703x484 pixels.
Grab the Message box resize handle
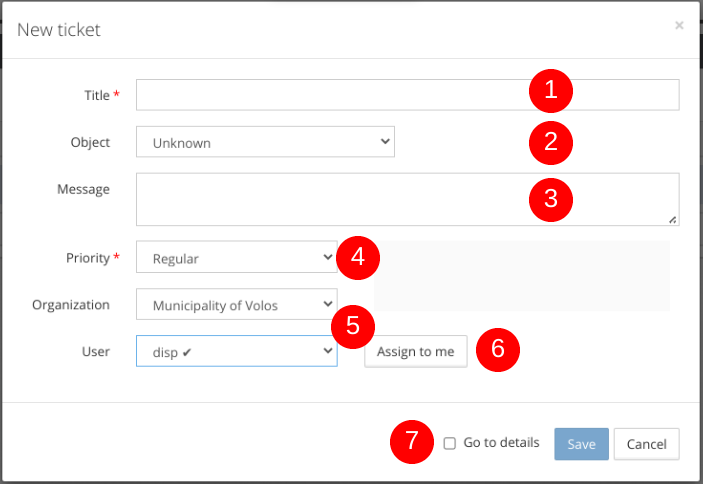(673, 219)
